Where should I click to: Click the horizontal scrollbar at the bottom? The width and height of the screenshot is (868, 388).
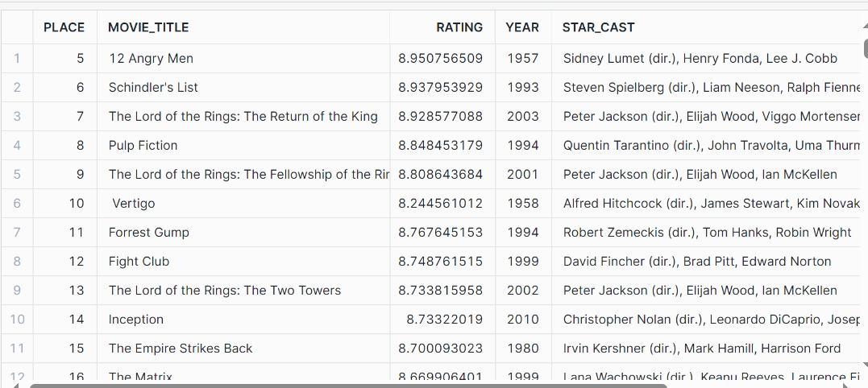(x=349, y=386)
